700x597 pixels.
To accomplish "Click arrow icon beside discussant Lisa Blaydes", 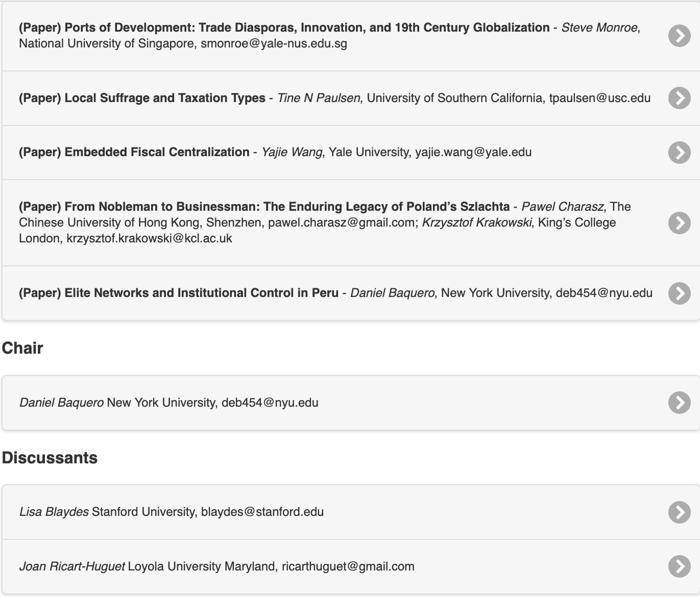I will point(679,512).
